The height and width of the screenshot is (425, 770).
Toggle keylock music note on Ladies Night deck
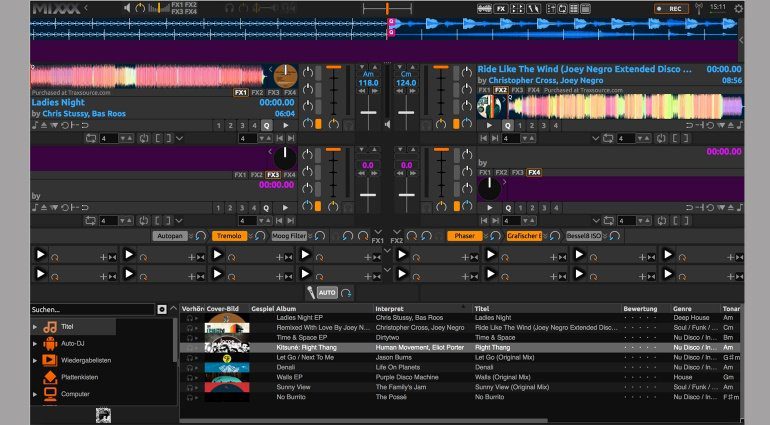[x=34, y=125]
